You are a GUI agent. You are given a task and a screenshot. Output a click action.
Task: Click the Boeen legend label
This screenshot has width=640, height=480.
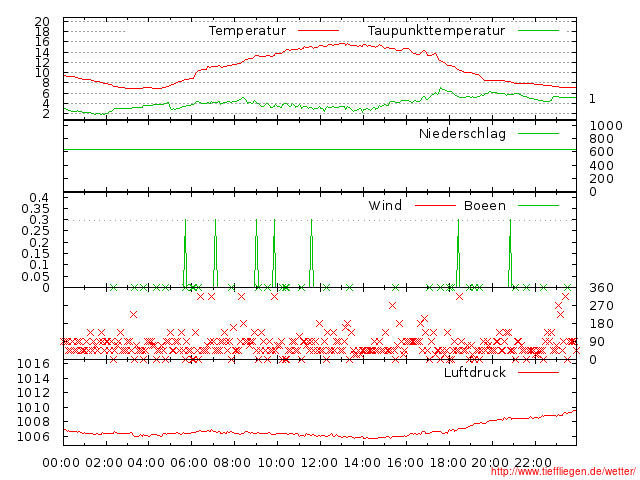pyautogui.click(x=485, y=205)
